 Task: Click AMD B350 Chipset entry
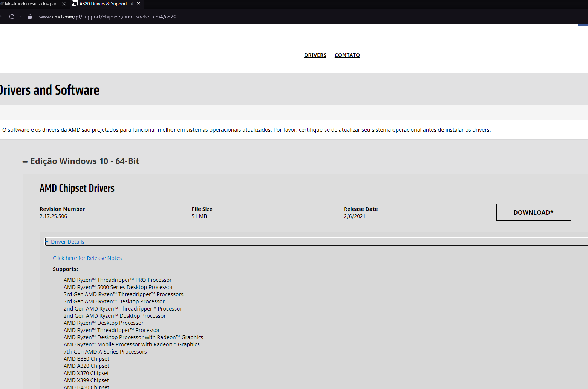[x=86, y=359]
